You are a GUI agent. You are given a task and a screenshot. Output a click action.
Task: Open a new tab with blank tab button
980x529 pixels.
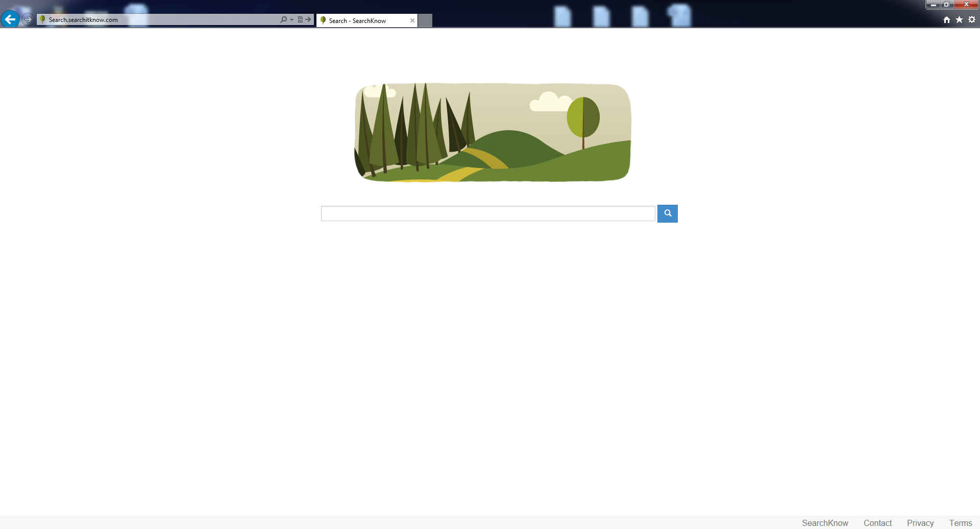[425, 20]
